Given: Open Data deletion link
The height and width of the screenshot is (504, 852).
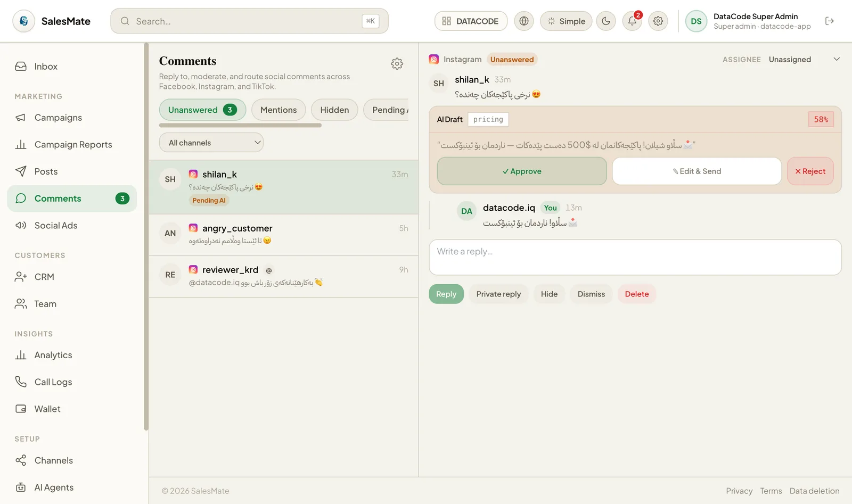Looking at the screenshot, I should coord(814,491).
